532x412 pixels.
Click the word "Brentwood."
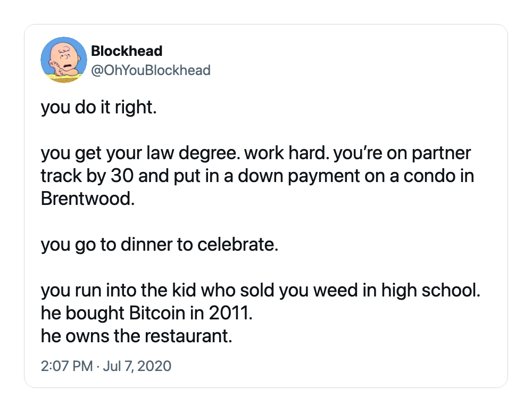(88, 199)
